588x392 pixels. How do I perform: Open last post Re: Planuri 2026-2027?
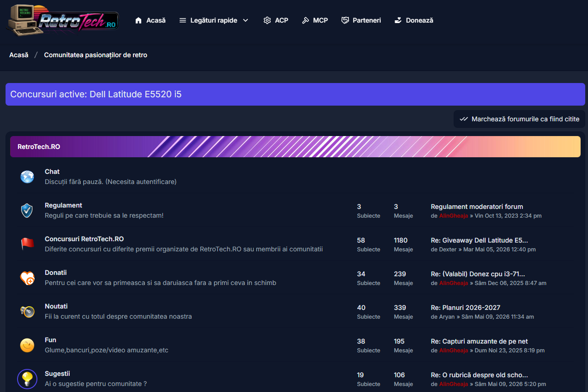465,308
